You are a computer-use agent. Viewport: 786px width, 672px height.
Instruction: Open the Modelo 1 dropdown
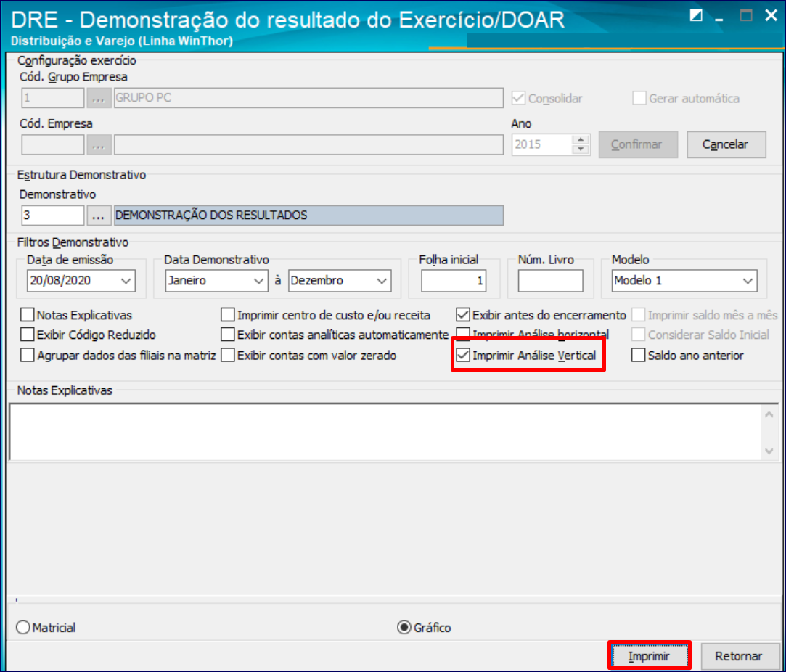tap(748, 281)
